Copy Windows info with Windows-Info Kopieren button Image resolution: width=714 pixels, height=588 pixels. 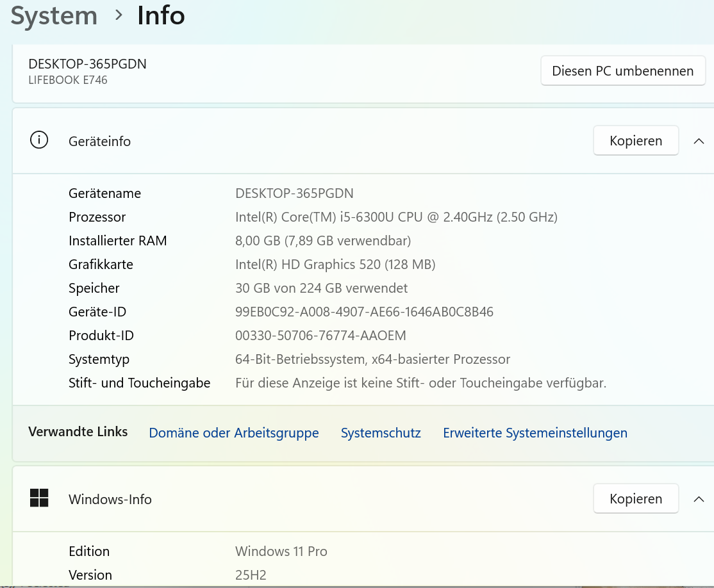click(636, 499)
